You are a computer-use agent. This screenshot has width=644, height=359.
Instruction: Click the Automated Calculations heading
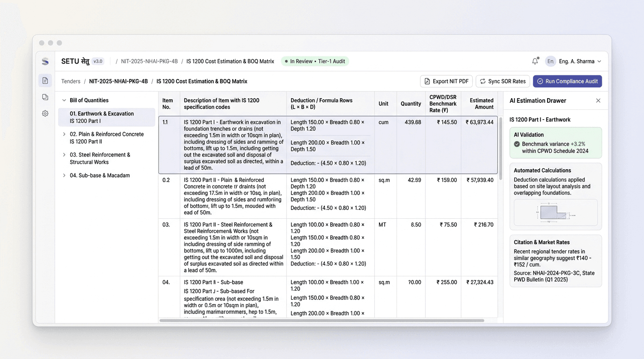(542, 171)
